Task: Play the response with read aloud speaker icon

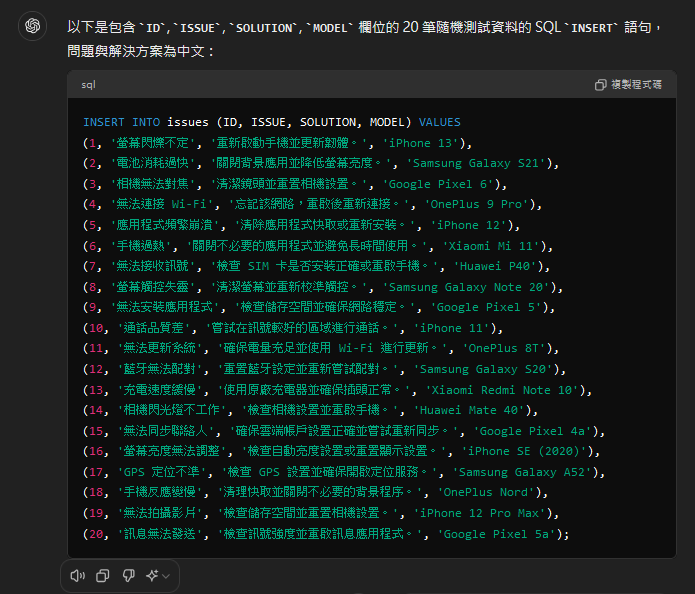Action: pyautogui.click(x=77, y=576)
